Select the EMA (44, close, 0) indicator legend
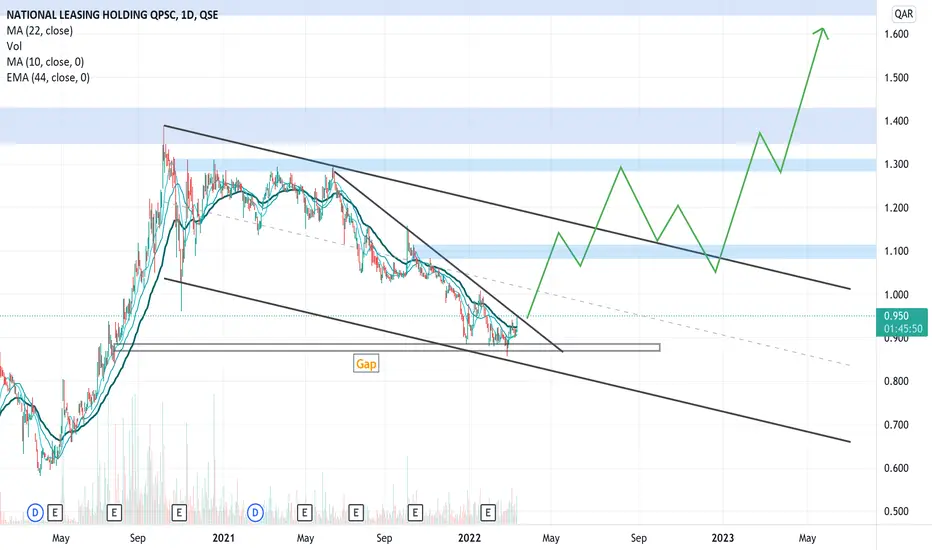Image resolution: width=932 pixels, height=550 pixels. coord(48,77)
